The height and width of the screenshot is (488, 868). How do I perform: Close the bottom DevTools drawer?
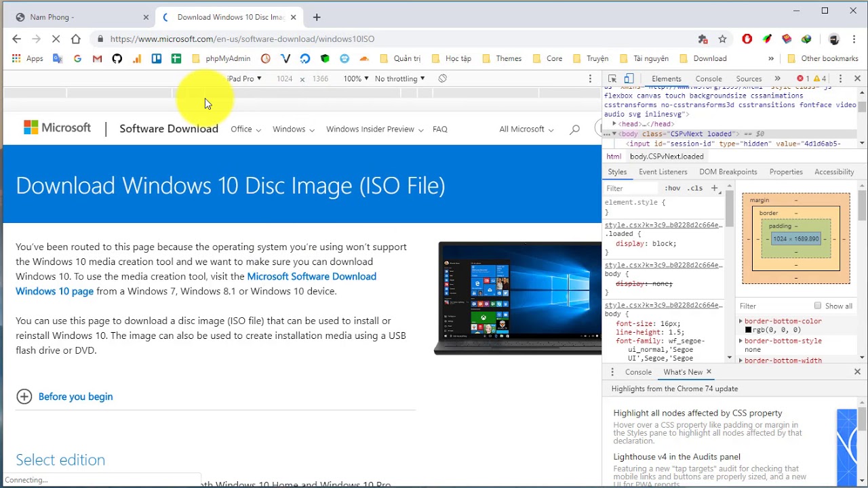coord(857,371)
